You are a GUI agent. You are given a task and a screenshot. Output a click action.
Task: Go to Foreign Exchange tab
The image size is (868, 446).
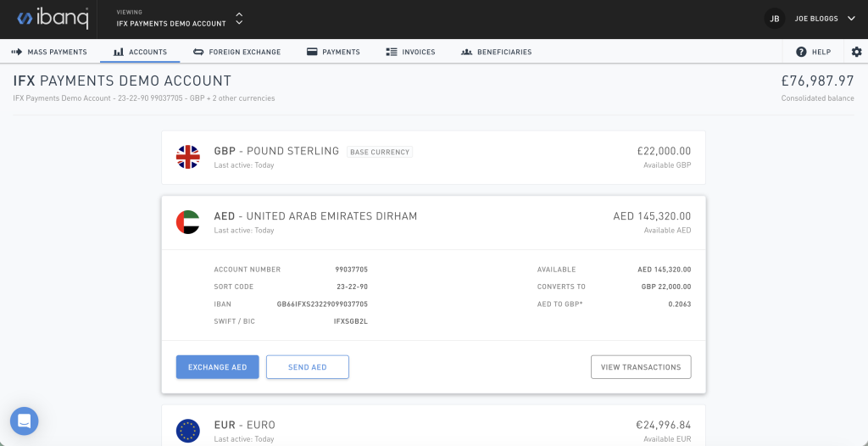coord(237,52)
